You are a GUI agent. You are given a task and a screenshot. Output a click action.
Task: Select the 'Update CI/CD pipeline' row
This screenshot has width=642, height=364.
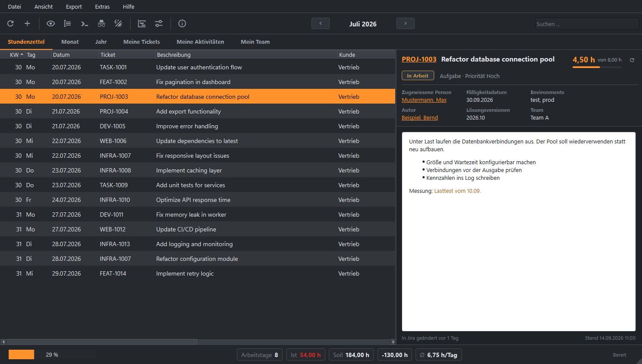point(197,229)
